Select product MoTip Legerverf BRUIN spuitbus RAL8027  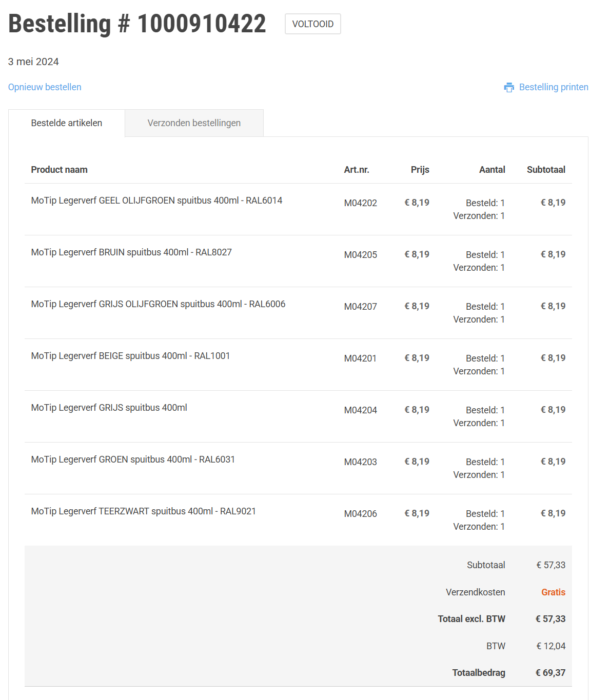click(131, 252)
